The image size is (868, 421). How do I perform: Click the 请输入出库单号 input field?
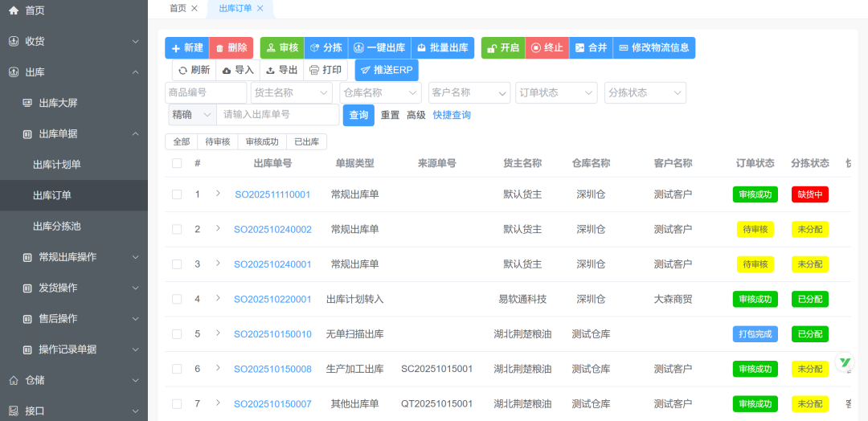[277, 116]
